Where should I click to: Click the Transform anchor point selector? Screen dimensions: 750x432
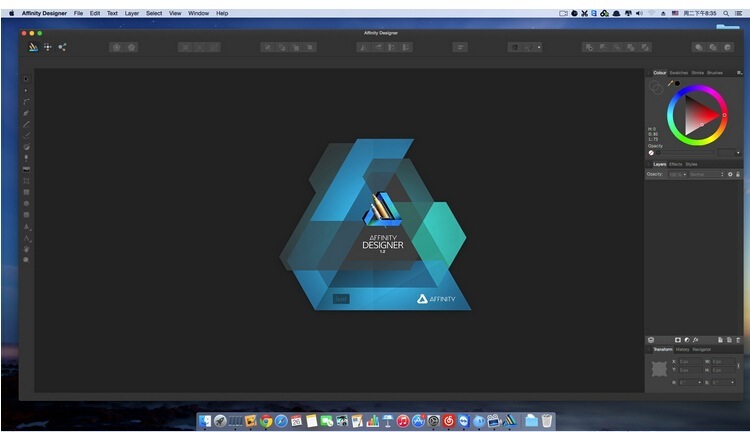[x=659, y=369]
